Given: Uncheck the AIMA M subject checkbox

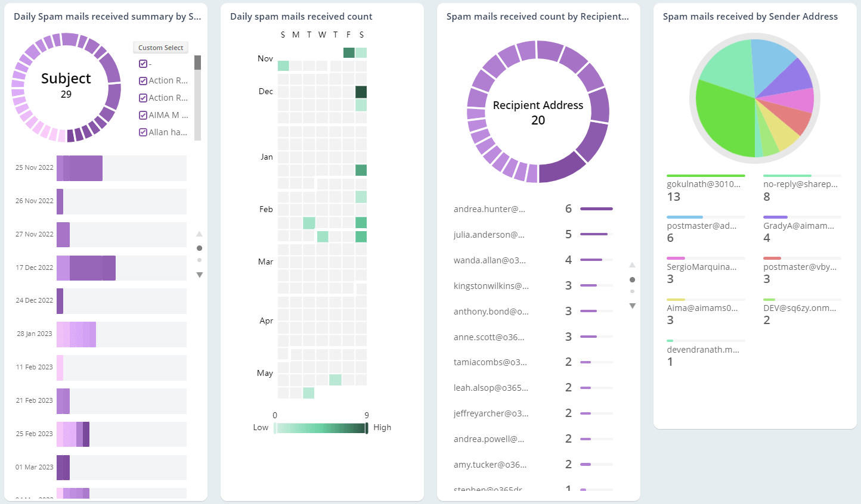Looking at the screenshot, I should 143,115.
